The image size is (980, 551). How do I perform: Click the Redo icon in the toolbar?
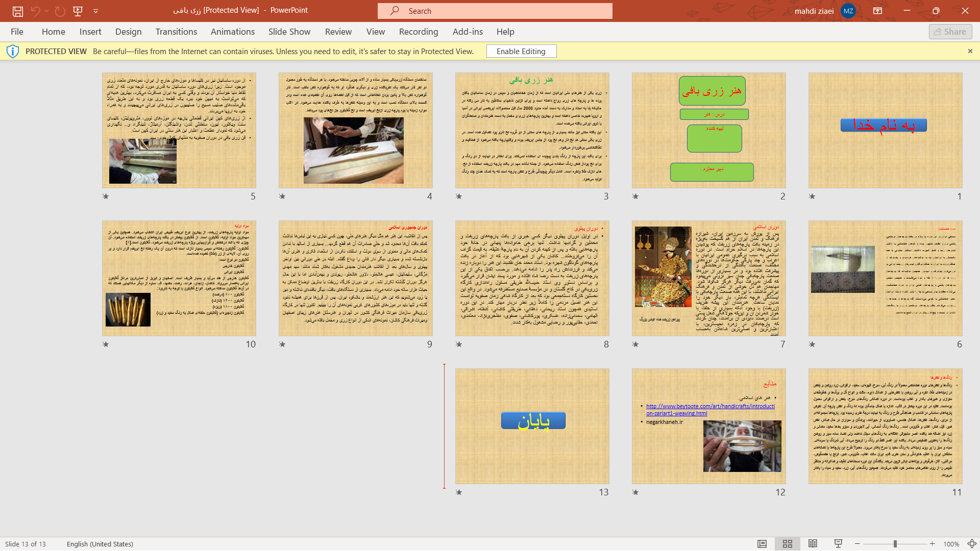point(59,11)
